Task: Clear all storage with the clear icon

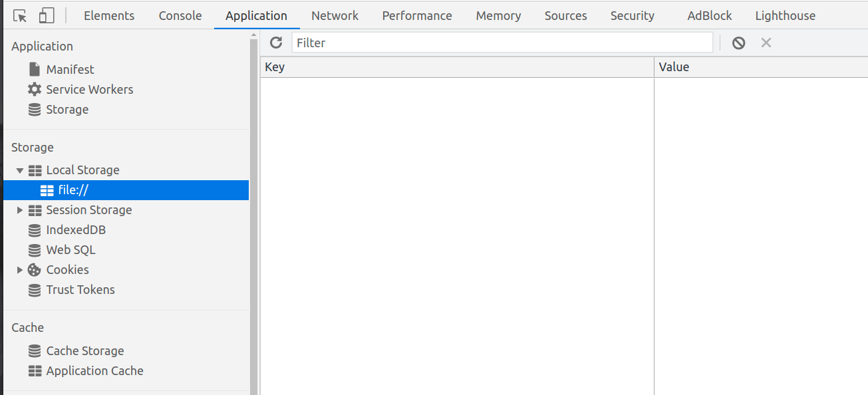Action: pyautogui.click(x=738, y=43)
